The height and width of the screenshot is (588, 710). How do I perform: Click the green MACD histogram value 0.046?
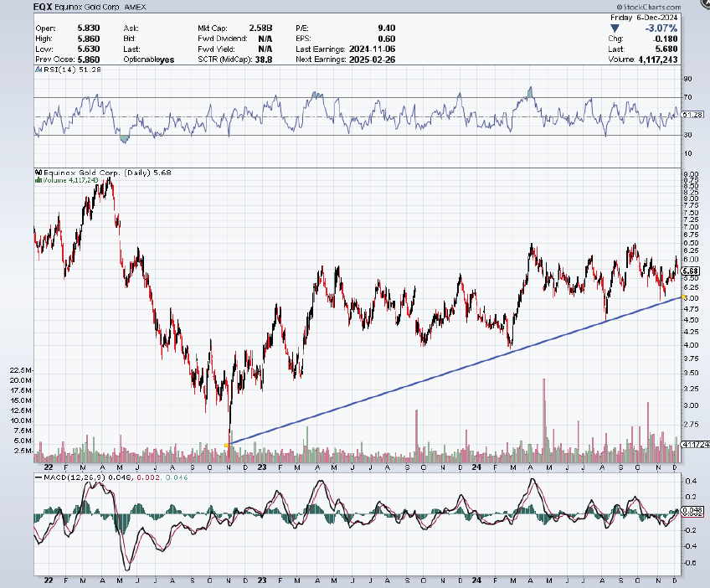(177, 477)
